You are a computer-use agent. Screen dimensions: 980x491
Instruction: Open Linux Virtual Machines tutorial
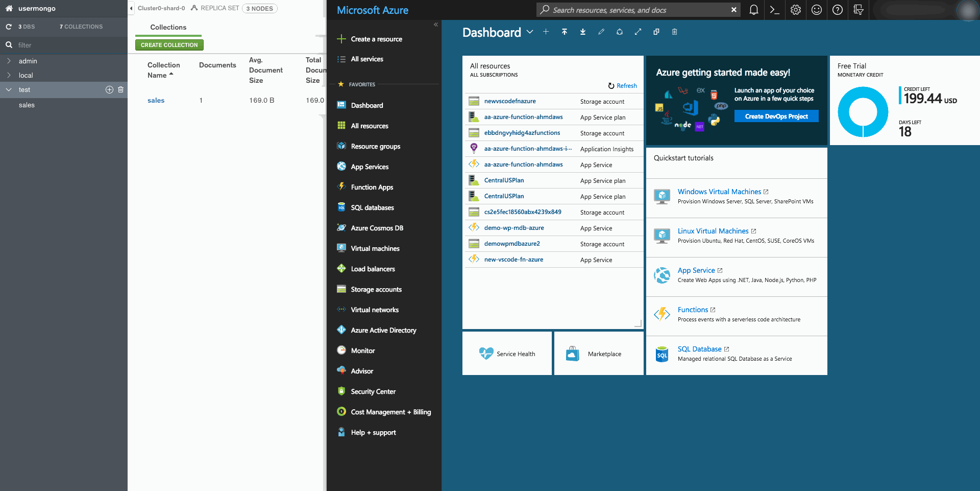713,231
